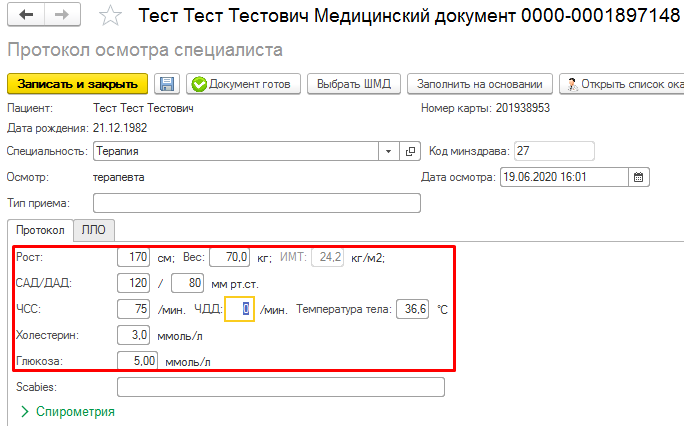Image resolution: width=684 pixels, height=426 pixels.
Task: Add document to favorites with star
Action: 112,17
